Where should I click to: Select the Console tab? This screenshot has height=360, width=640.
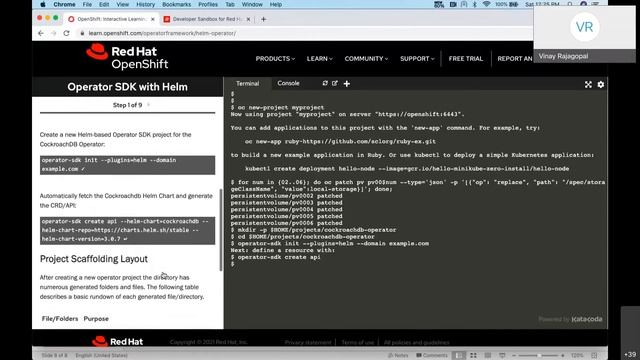point(288,83)
